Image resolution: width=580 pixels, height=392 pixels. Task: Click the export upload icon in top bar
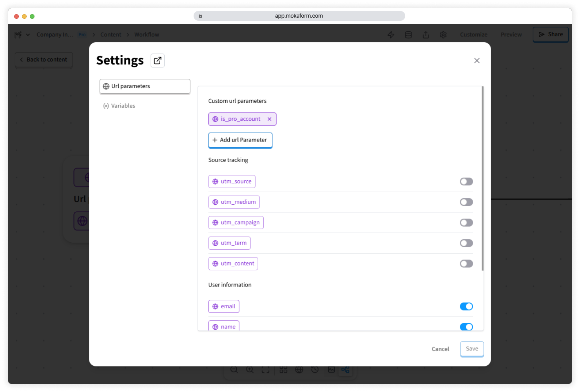[x=426, y=35]
